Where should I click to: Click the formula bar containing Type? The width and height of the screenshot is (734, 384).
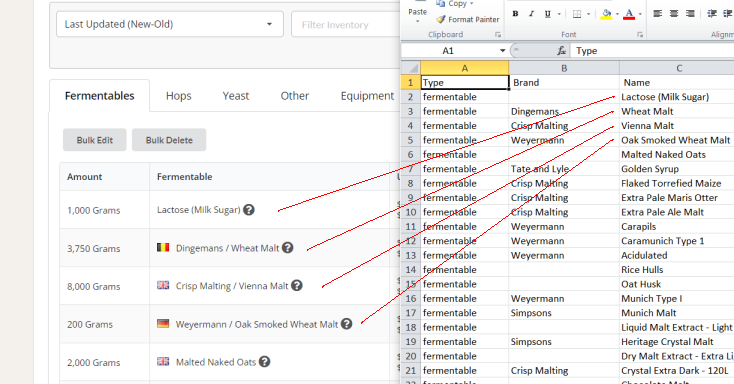[653, 51]
